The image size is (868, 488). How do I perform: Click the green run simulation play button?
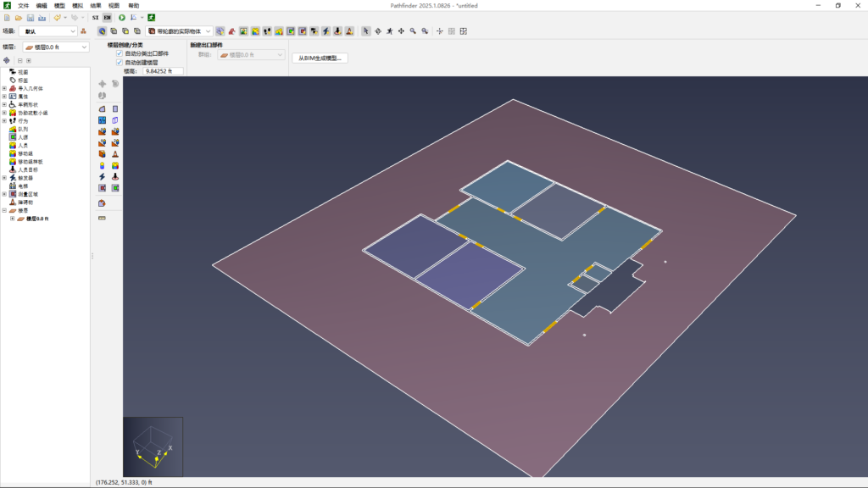point(121,17)
